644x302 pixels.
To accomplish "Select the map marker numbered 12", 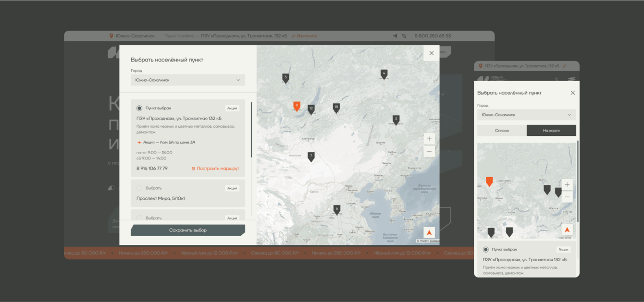I will point(311,109).
